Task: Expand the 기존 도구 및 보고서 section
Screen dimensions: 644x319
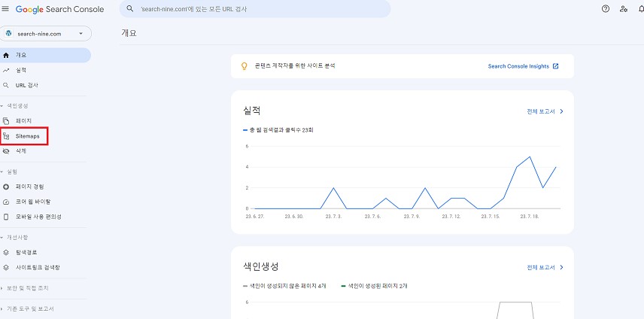Action: point(27,308)
